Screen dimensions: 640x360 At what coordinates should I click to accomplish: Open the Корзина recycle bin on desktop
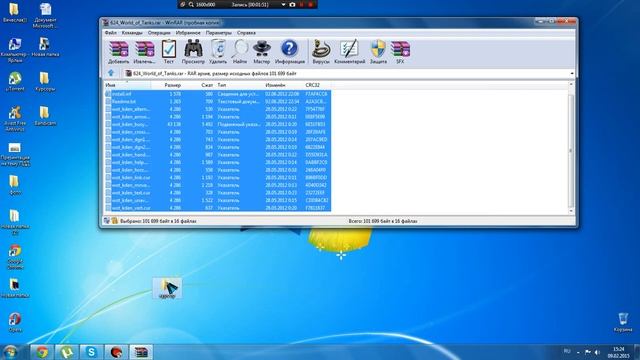[x=623, y=322]
